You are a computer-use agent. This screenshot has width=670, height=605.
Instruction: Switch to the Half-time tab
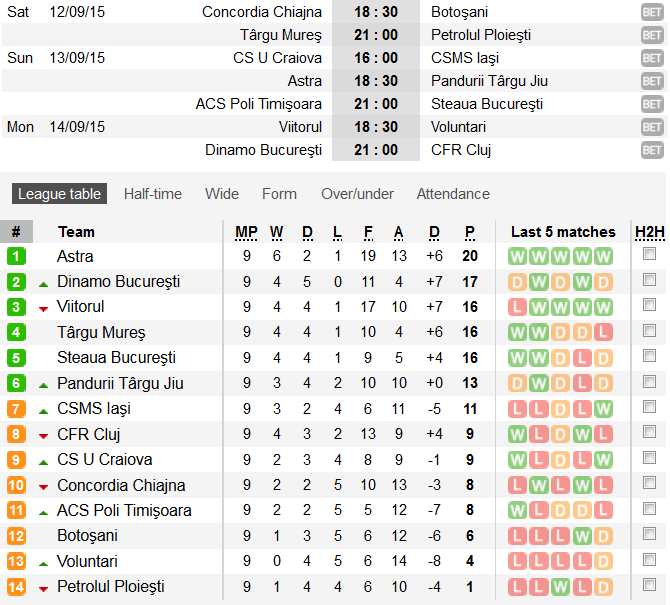153,194
